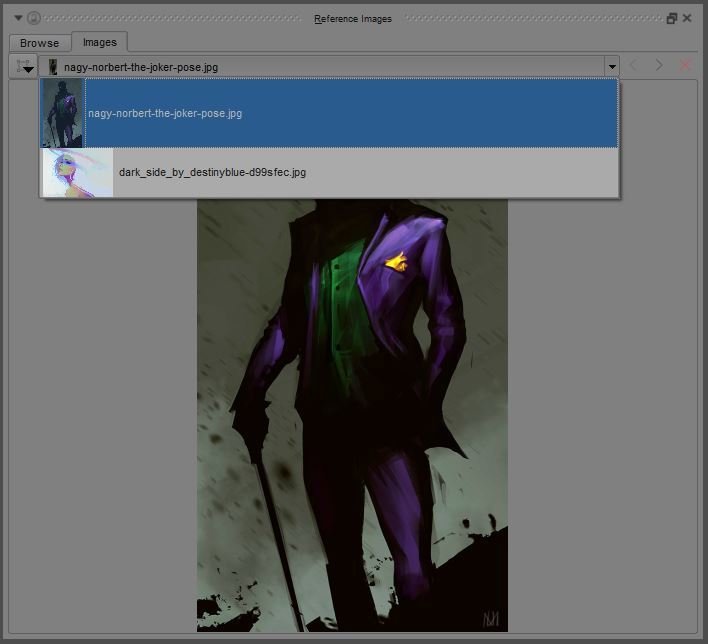Image resolution: width=708 pixels, height=644 pixels.
Task: Click the combo box current filename field
Action: [x=321, y=67]
